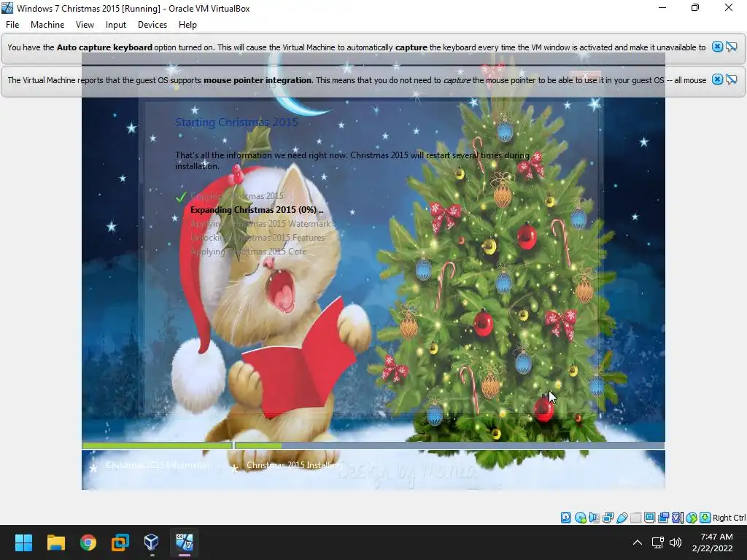This screenshot has width=747, height=560.
Task: Open the Input menu
Action: 116,25
